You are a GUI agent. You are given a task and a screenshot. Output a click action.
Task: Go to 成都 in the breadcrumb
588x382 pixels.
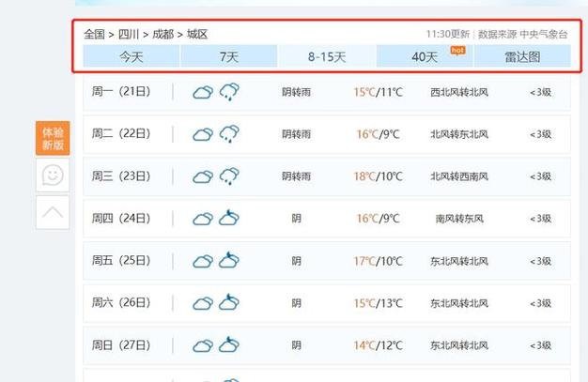coord(162,34)
